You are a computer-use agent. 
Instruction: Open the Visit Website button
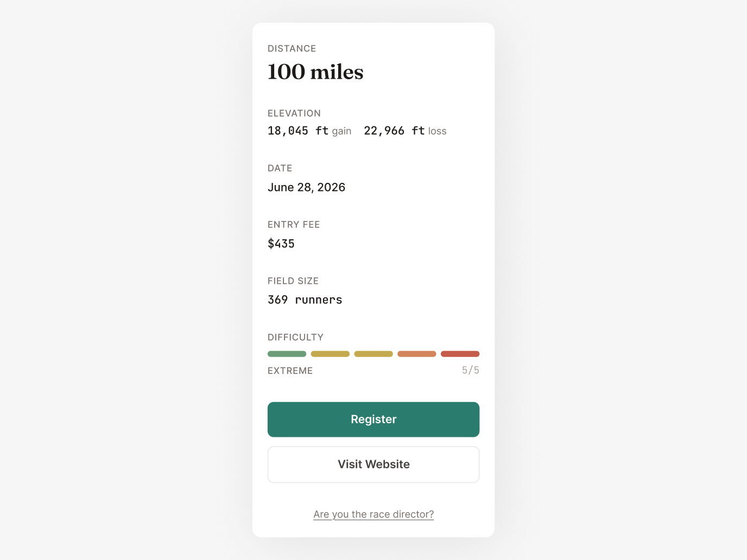[x=373, y=464]
